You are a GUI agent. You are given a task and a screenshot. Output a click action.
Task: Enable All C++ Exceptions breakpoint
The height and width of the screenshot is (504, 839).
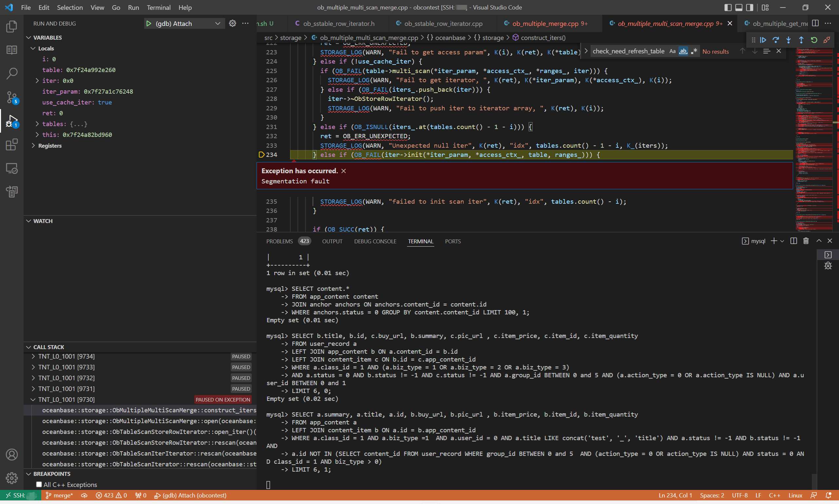point(39,484)
